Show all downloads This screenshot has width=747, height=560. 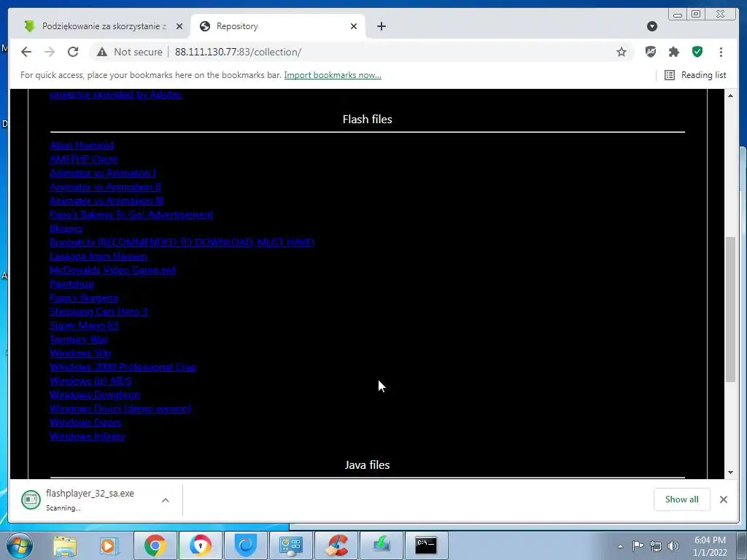point(682,499)
